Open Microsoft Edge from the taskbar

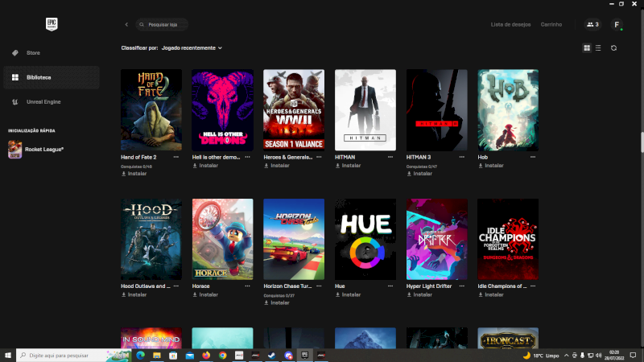tap(140, 356)
